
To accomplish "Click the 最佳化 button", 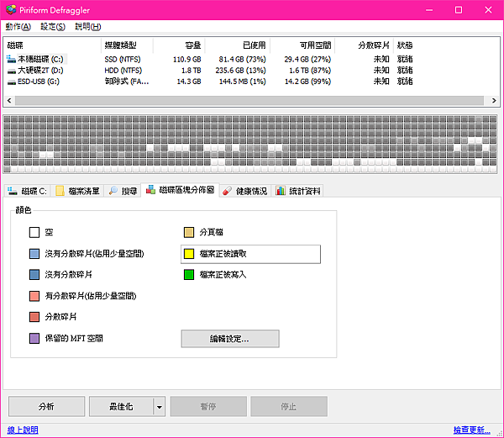I will coord(121,407).
